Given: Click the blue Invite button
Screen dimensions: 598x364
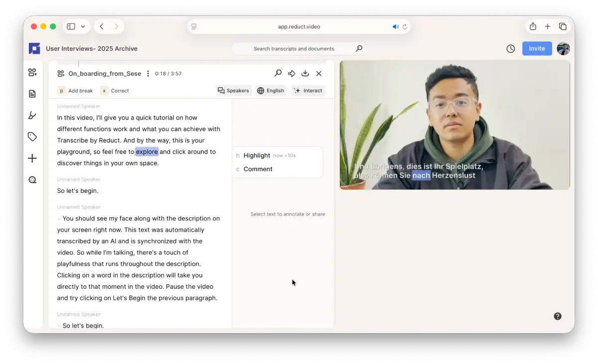Looking at the screenshot, I should [537, 48].
